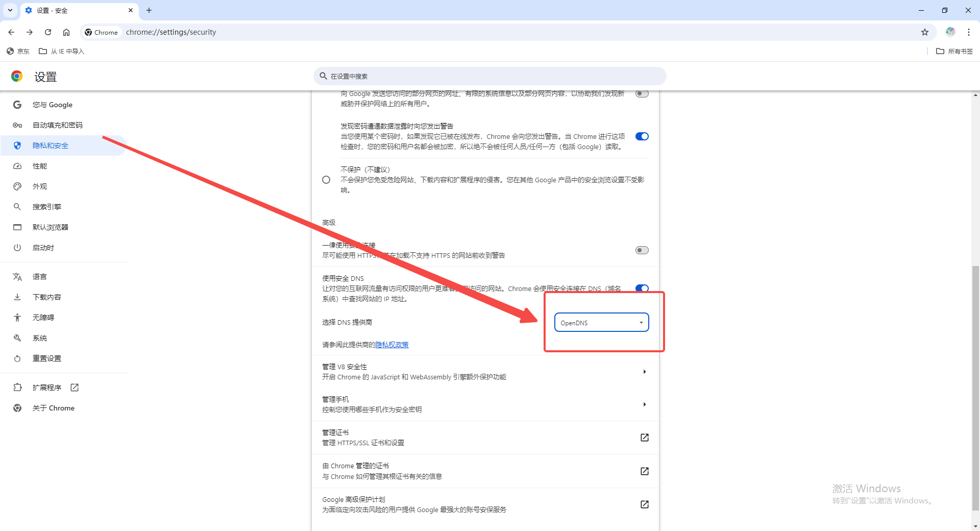Click the chrome://settings/security address text
The width and height of the screenshot is (980, 531).
point(171,32)
